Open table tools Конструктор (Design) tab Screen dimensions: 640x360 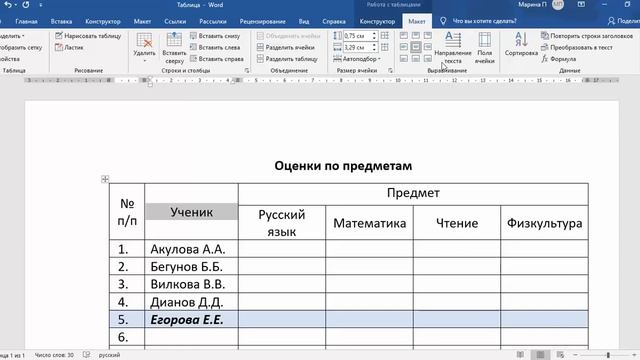coord(377,21)
